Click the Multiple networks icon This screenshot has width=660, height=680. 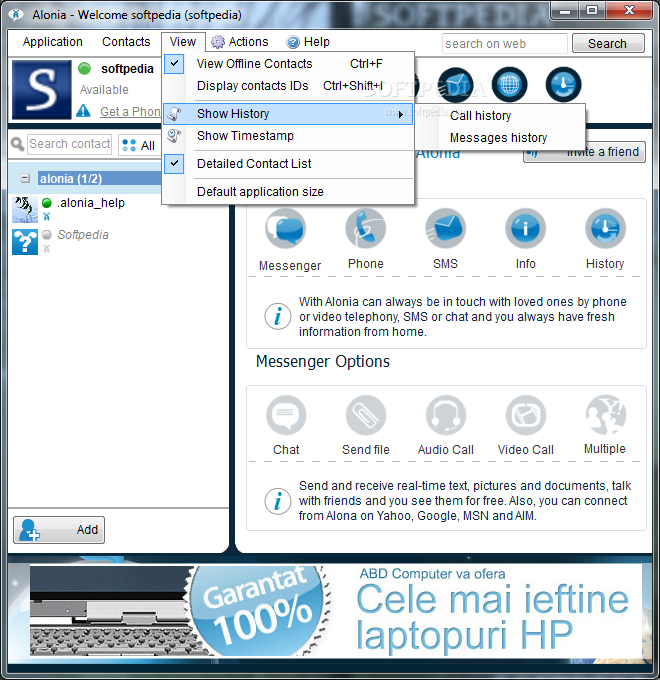pyautogui.click(x=605, y=415)
